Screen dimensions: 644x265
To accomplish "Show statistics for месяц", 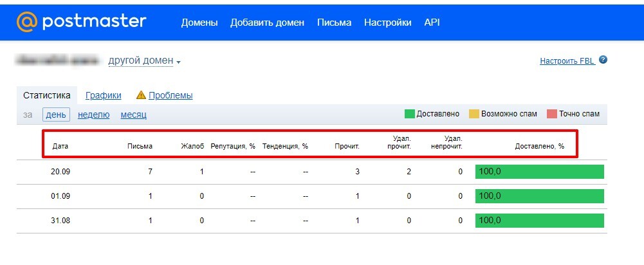I will (x=133, y=114).
